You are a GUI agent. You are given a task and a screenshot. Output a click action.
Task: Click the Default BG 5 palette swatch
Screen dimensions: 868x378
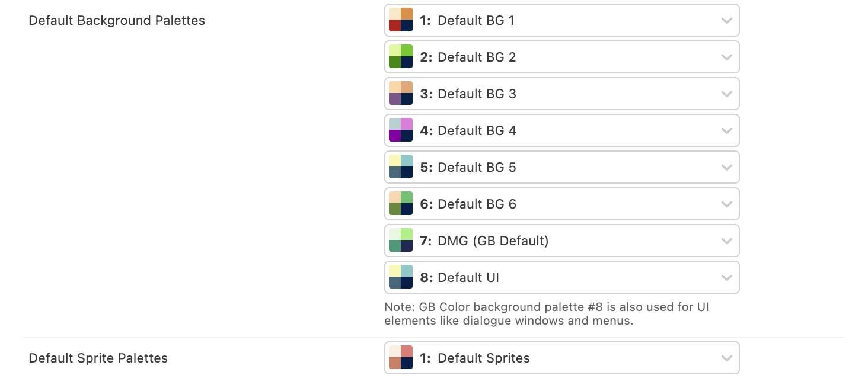tap(401, 167)
